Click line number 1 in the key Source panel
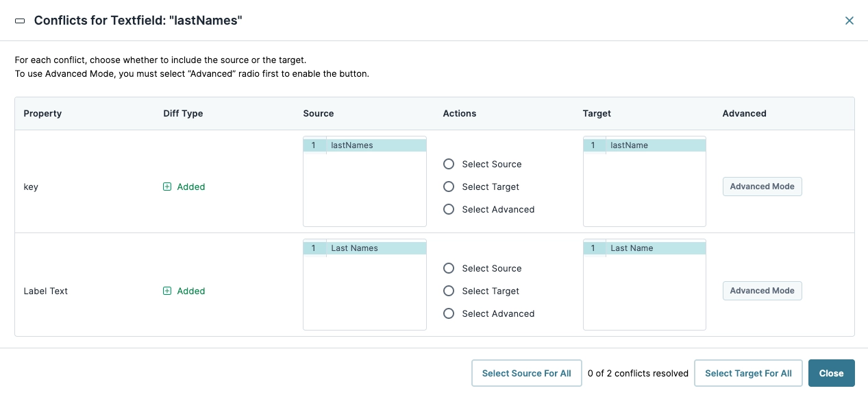 [315, 145]
